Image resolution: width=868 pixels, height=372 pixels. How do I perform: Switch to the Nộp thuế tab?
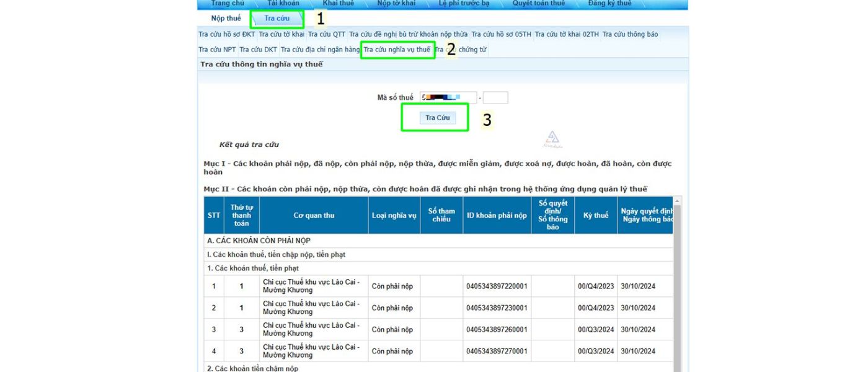point(226,19)
